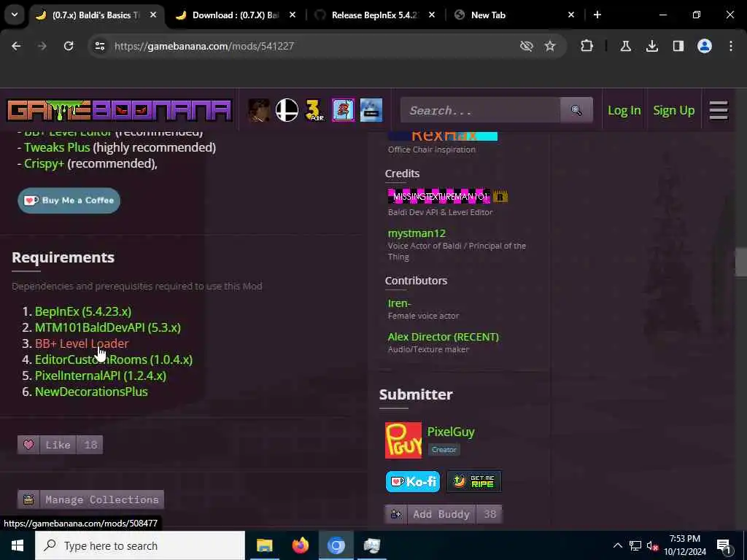This screenshot has width=747, height=560.
Task: Bookmark this page with the star icon
Action: [x=550, y=46]
